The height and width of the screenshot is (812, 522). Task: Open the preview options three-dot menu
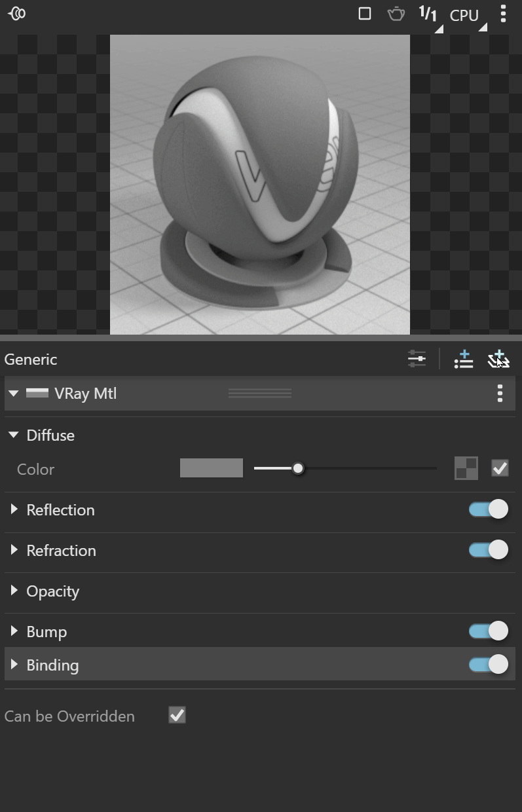503,14
